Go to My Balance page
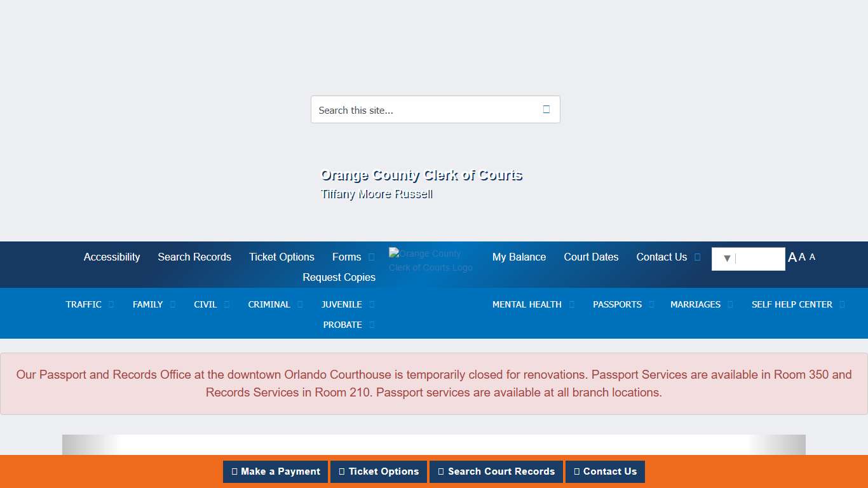This screenshot has width=868, height=488. (519, 257)
